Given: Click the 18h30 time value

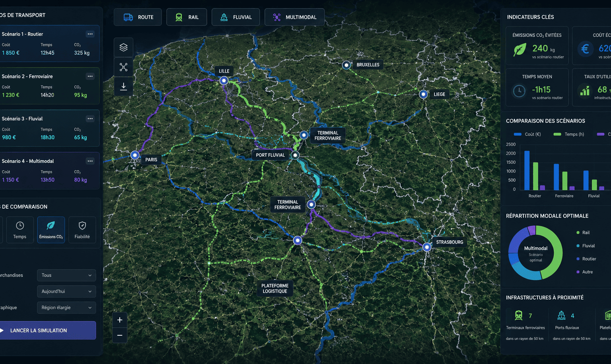Looking at the screenshot, I should 47,137.
